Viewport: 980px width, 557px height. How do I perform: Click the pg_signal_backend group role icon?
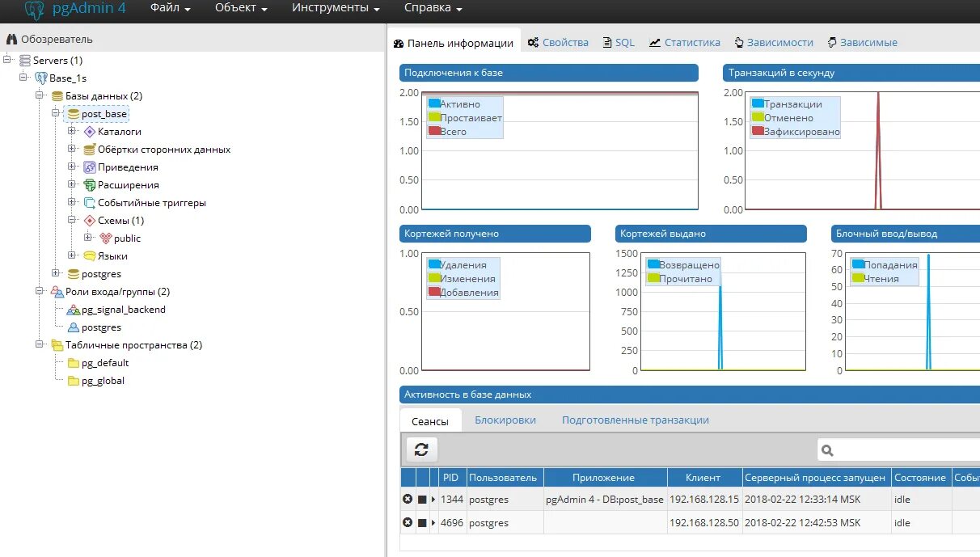tap(73, 310)
